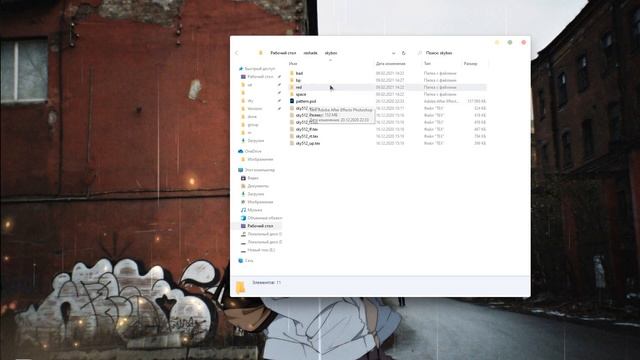
Task: Open pinned Рабочий стол under quick access
Action: pyautogui.click(x=260, y=77)
